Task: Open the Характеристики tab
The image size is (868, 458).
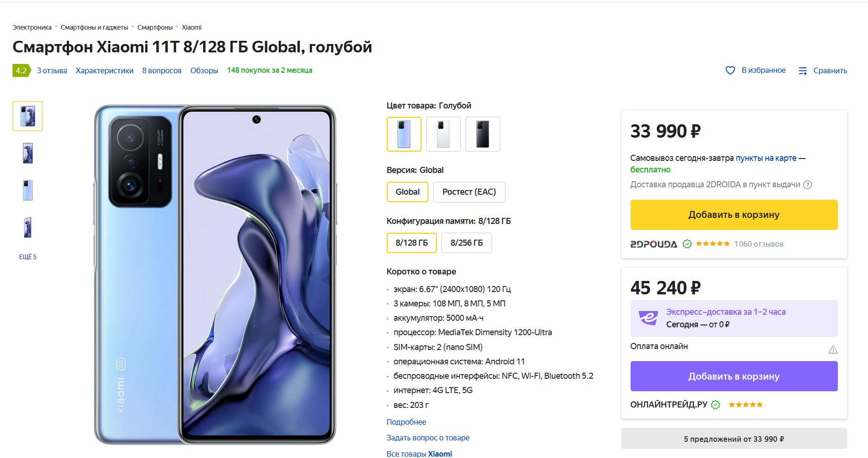Action: point(104,70)
